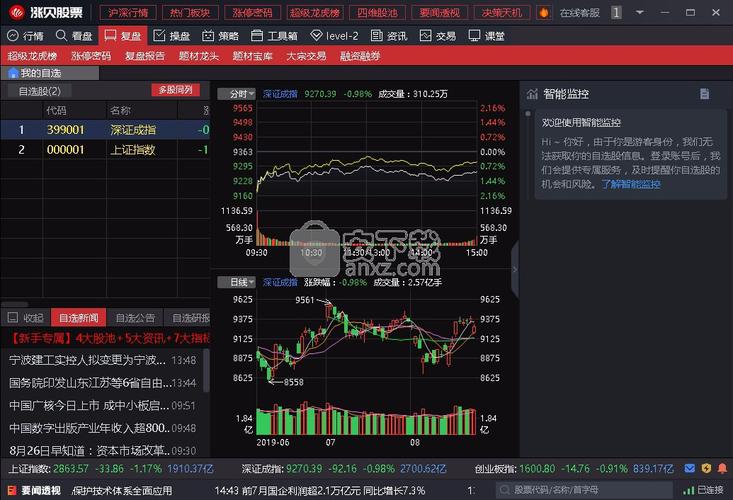Toggle the 收起 collapse control

26,318
